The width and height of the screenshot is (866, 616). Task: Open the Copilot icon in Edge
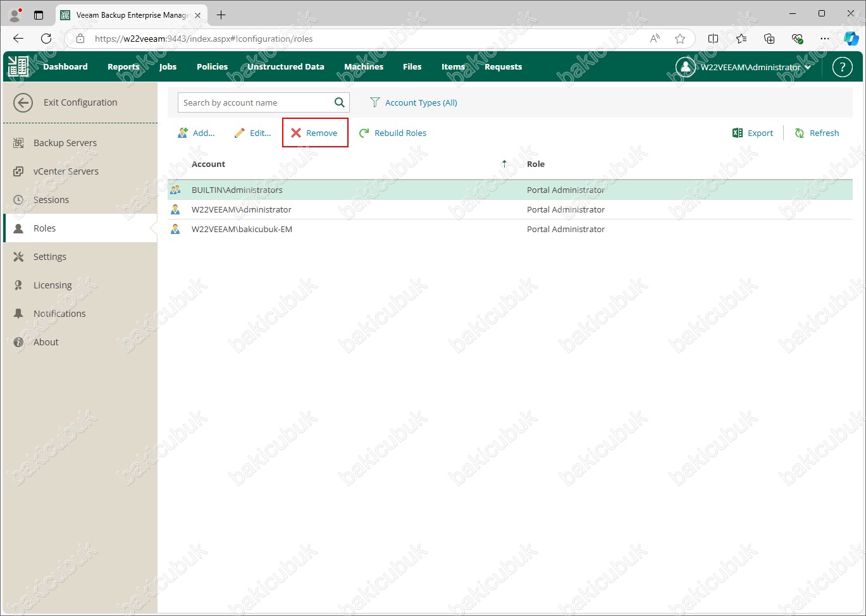[x=851, y=39]
